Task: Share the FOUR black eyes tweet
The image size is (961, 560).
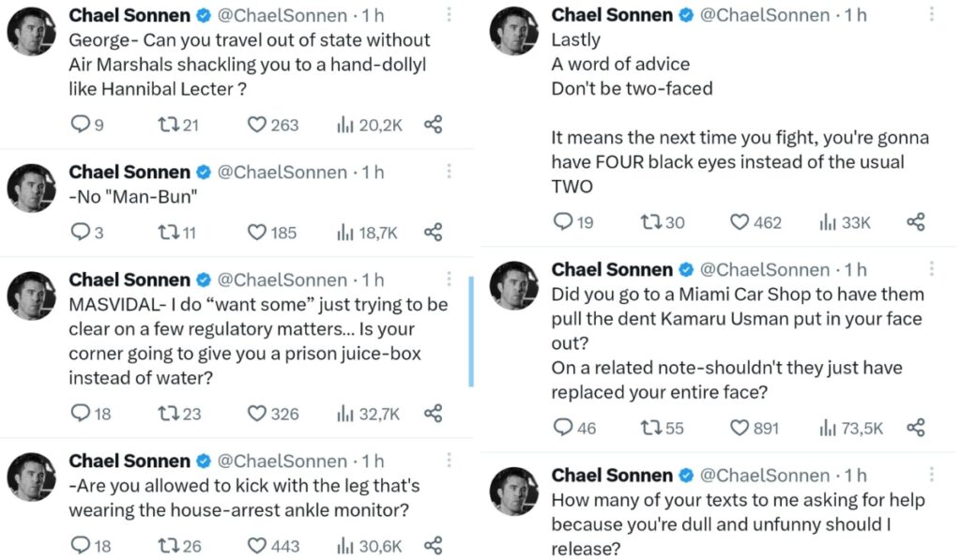Action: pyautogui.click(x=916, y=222)
